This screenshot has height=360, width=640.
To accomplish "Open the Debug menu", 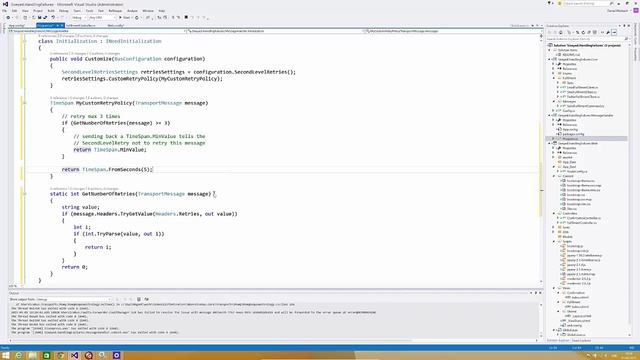I will [x=63, y=11].
